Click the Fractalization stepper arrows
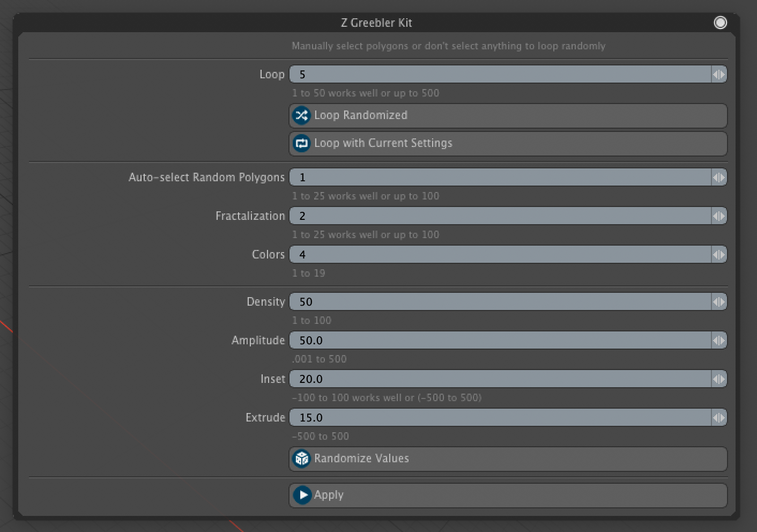Viewport: 757px width, 532px height. 719,216
